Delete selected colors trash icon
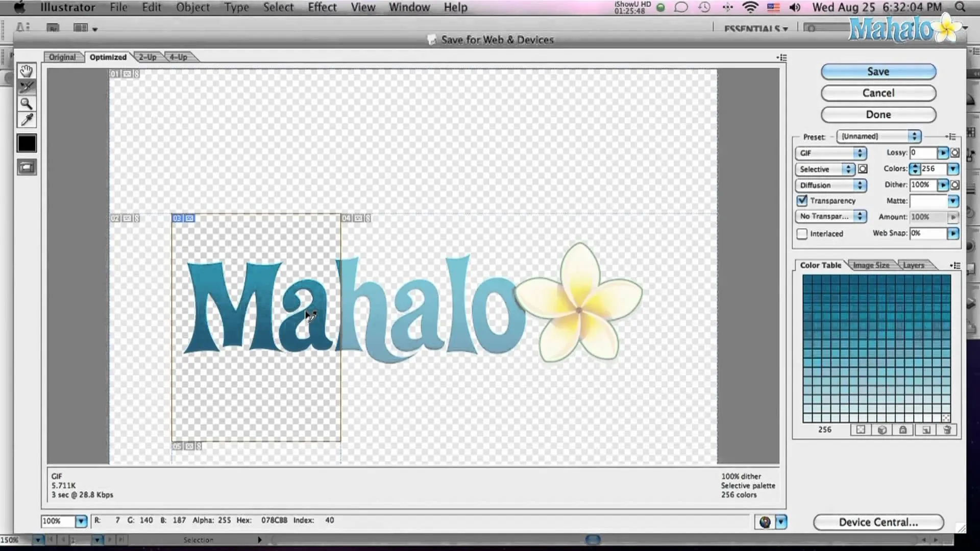 (947, 430)
